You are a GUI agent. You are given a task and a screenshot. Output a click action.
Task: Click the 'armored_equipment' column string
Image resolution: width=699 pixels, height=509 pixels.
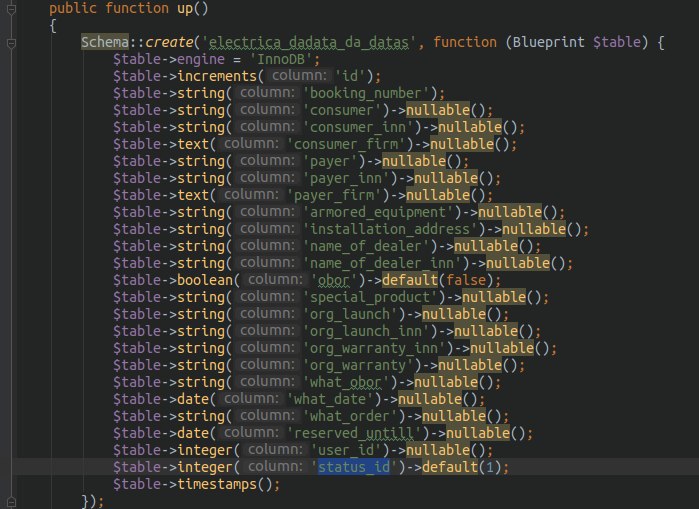pyautogui.click(x=378, y=212)
